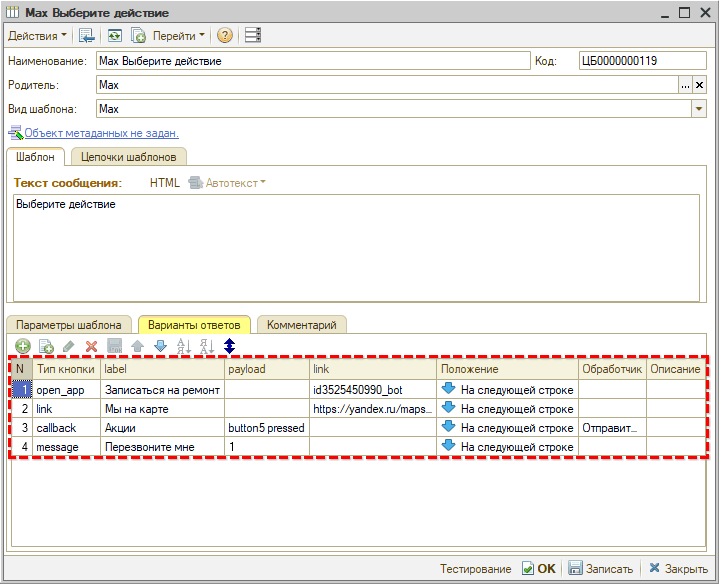
Task: Switch to the Цепочки шаблонов tab
Action: tap(128, 157)
